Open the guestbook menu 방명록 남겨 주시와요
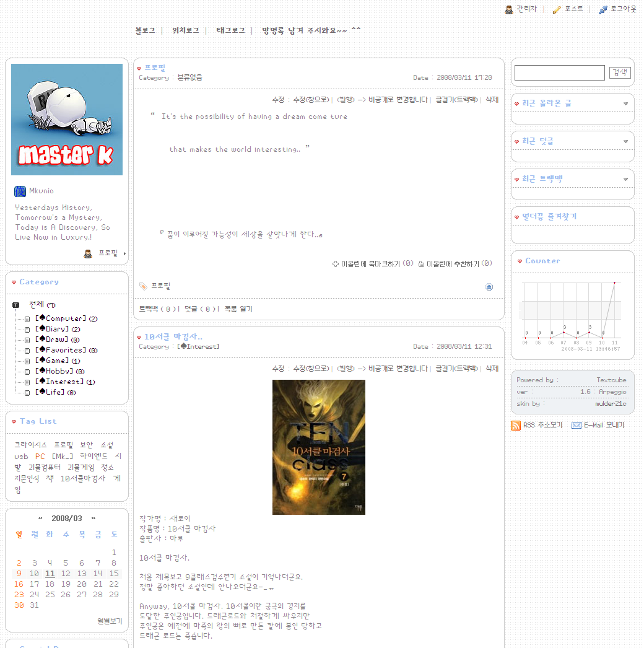 tap(311, 30)
